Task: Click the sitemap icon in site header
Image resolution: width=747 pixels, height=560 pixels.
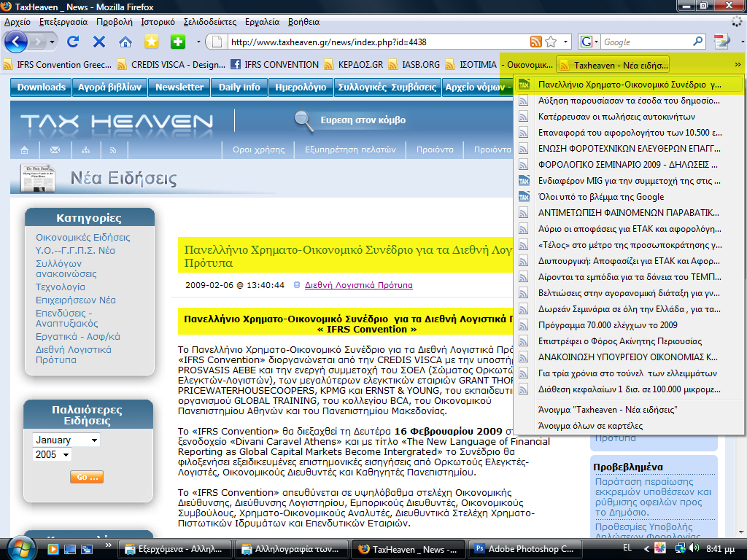Action: coord(85,150)
